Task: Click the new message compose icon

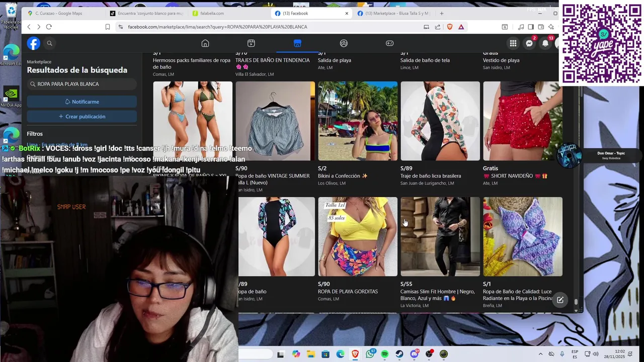Action: (560, 300)
